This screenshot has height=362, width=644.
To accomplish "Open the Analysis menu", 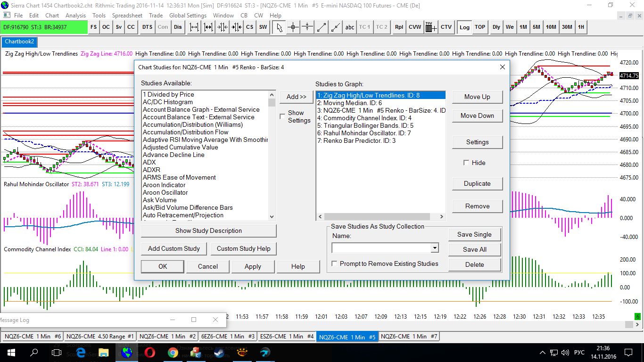I will pyautogui.click(x=76, y=16).
